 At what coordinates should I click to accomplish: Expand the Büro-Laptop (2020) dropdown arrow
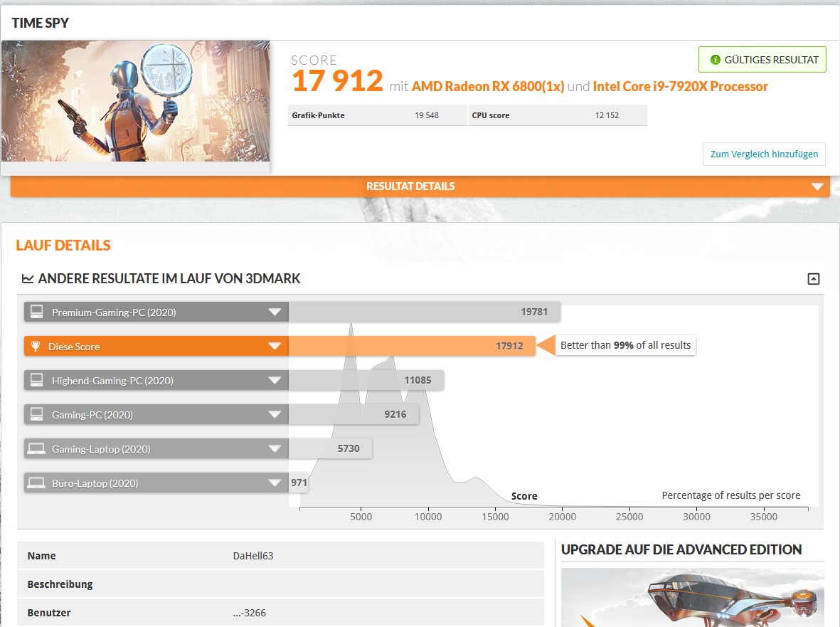tap(275, 483)
